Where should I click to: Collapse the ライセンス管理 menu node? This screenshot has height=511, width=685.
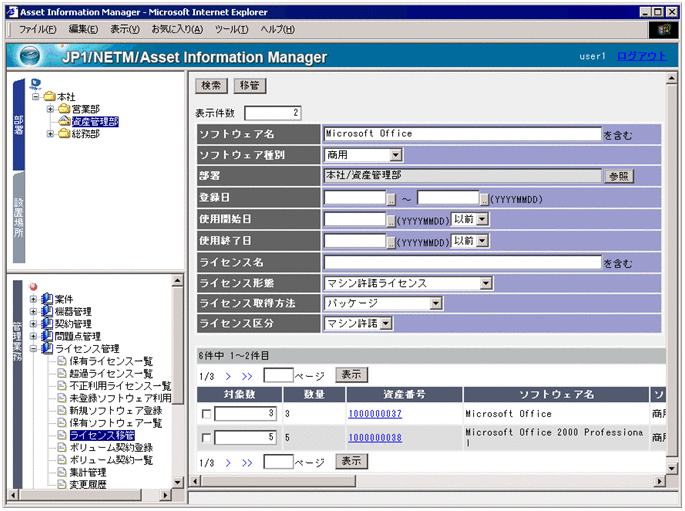(x=34, y=349)
